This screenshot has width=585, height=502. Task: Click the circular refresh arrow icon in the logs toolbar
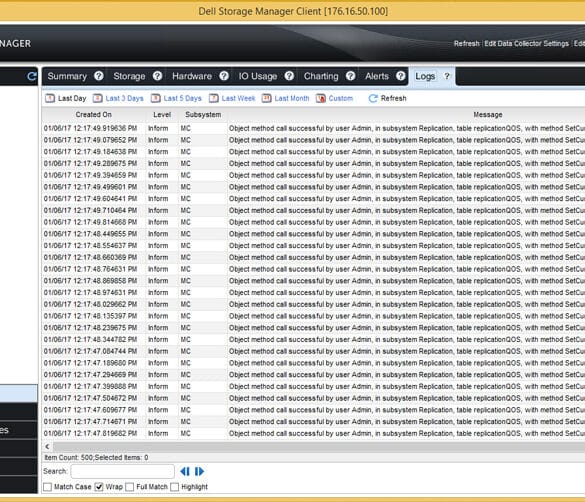pyautogui.click(x=373, y=98)
